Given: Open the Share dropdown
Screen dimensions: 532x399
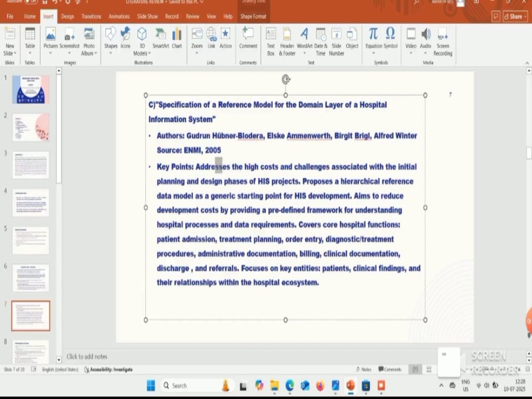Looking at the screenshot, I should click(x=516, y=16).
